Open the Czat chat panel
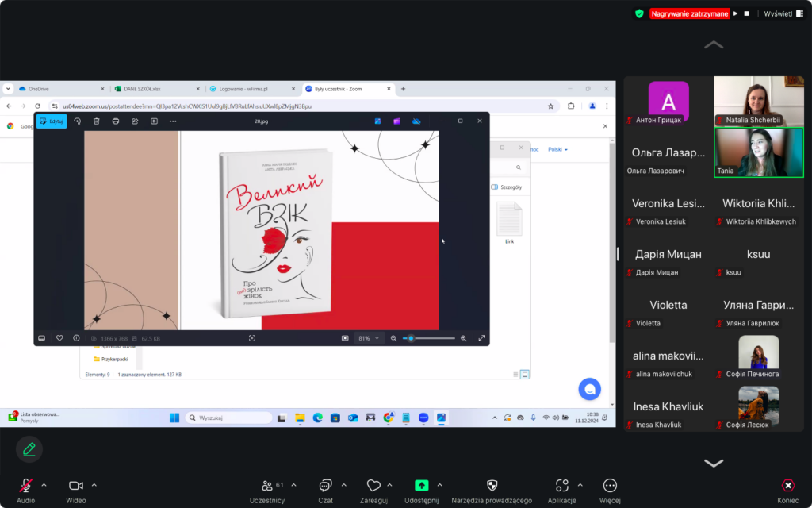Image resolution: width=812 pixels, height=508 pixels. point(325,486)
